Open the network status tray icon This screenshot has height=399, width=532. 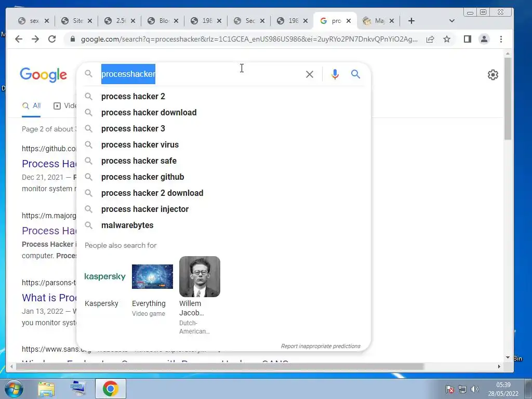click(x=462, y=389)
